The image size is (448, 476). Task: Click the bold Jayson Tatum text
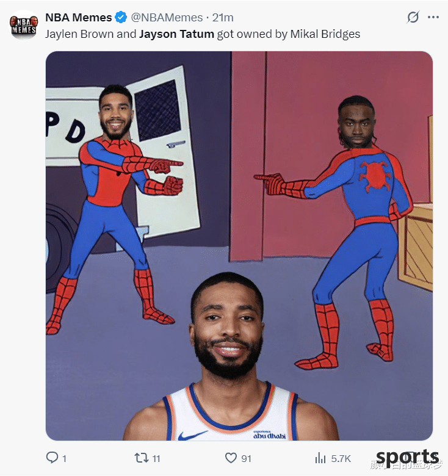point(176,34)
